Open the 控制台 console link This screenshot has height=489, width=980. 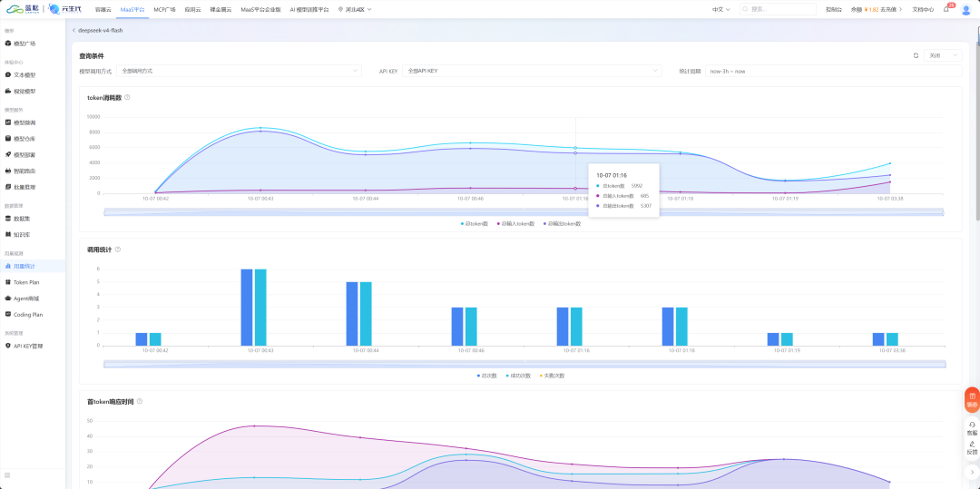(833, 9)
